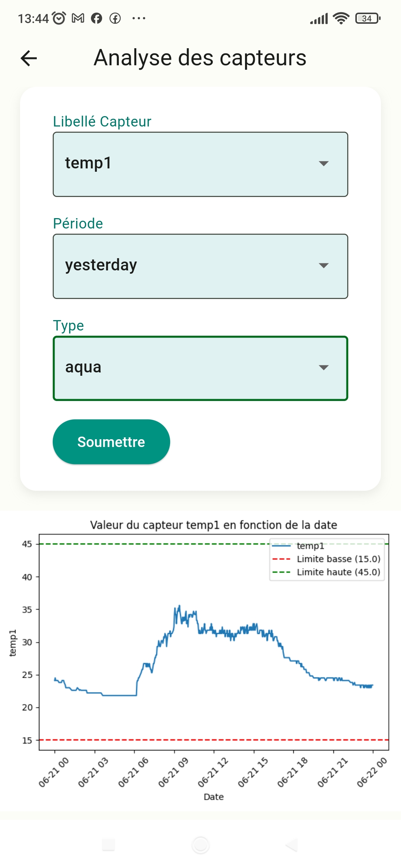Screen dimensions: 401x868
Task: Tap the battery level indicator
Action: [368, 18]
